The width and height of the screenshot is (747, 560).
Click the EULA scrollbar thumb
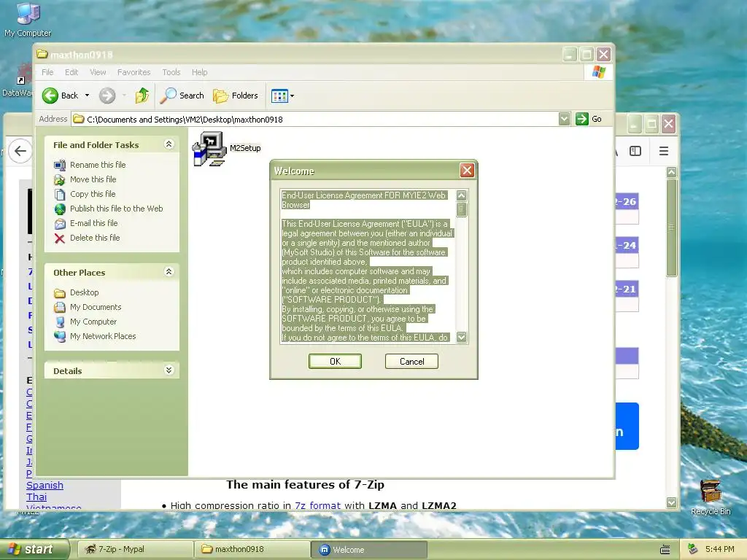point(461,209)
